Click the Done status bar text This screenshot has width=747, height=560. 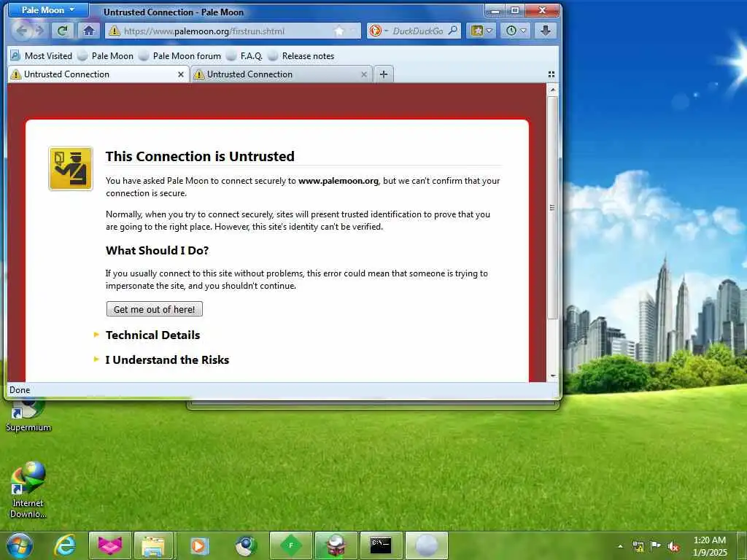[x=20, y=390]
